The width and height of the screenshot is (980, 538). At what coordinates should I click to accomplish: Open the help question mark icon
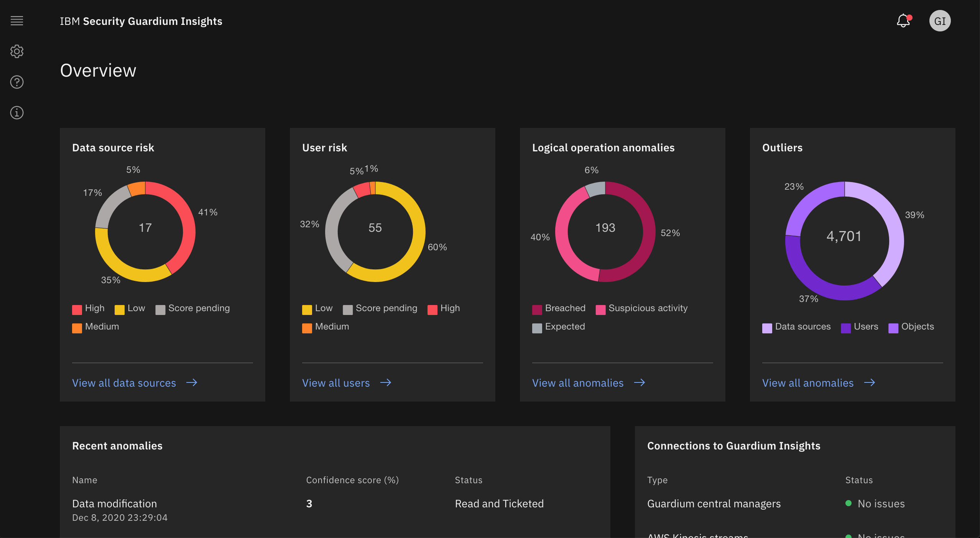17,82
